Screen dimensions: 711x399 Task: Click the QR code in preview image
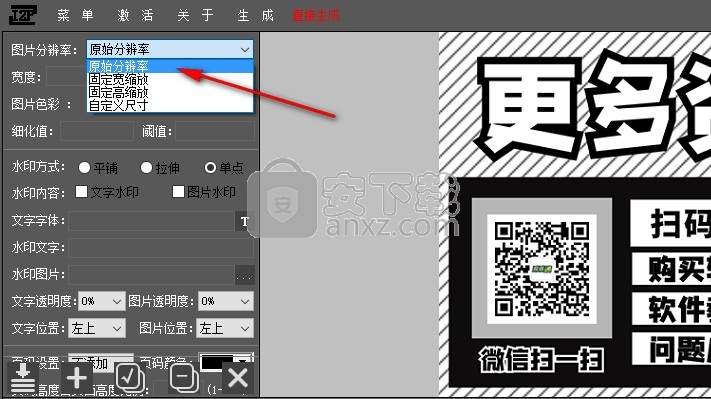(542, 269)
